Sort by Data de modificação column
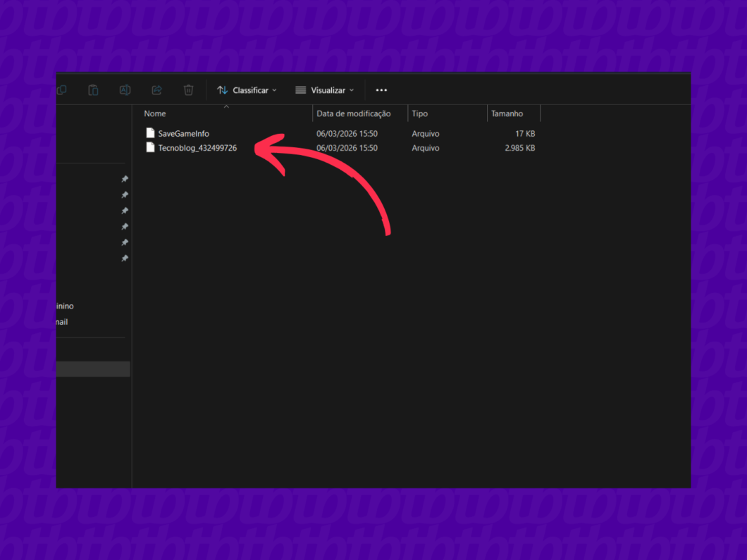 353,113
